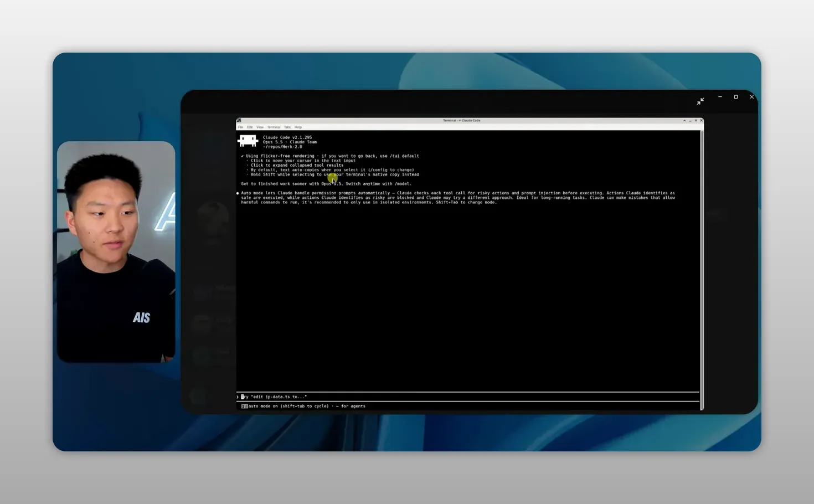The height and width of the screenshot is (504, 814).
Task: Roll up the Terminal window with caret button
Action: click(684, 120)
